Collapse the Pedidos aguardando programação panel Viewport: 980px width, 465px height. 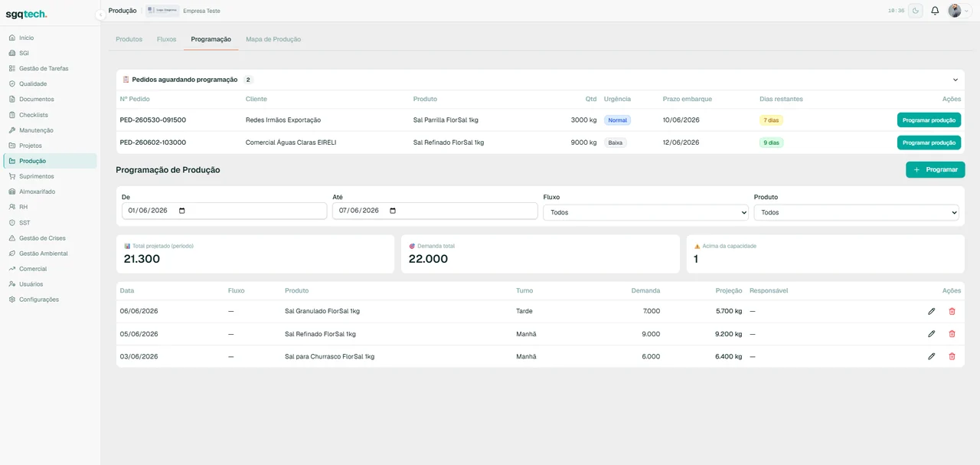tap(955, 80)
